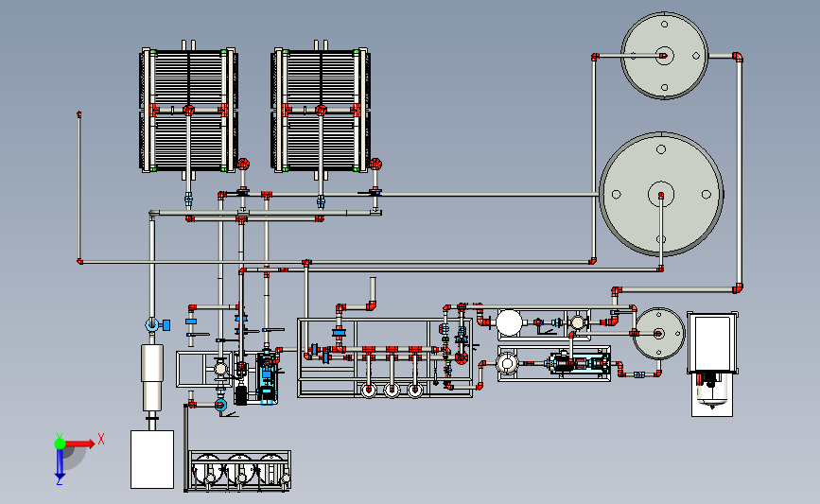The width and height of the screenshot is (820, 504).
Task: Select the small round tank beside the cabinet
Action: coord(658,333)
